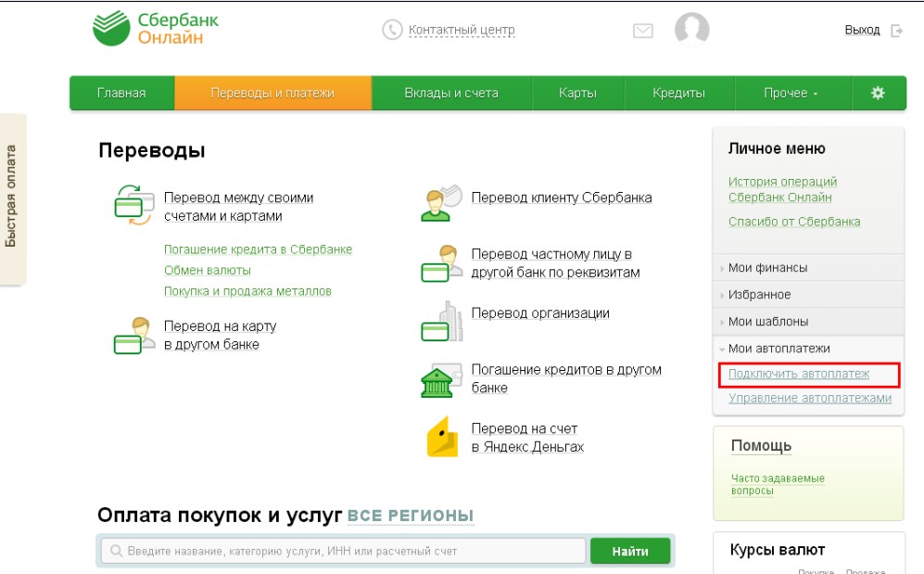Click the icon for transfer by requisites
Image resolution: width=924 pixels, height=574 pixels.
pos(442,264)
